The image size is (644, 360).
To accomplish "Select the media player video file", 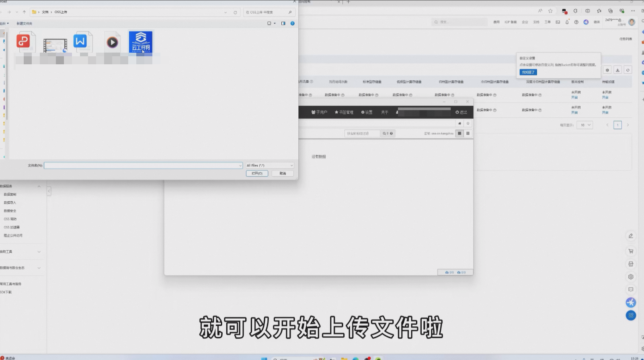I will tap(112, 42).
